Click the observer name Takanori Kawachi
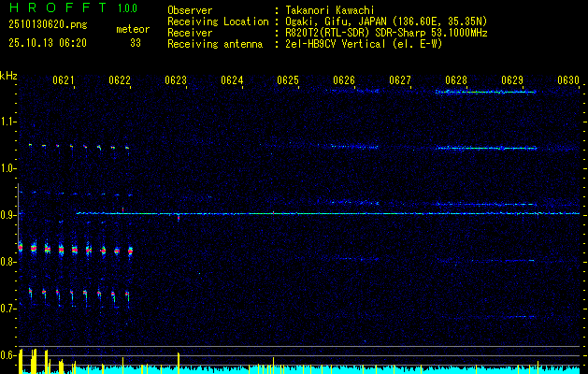 point(330,10)
